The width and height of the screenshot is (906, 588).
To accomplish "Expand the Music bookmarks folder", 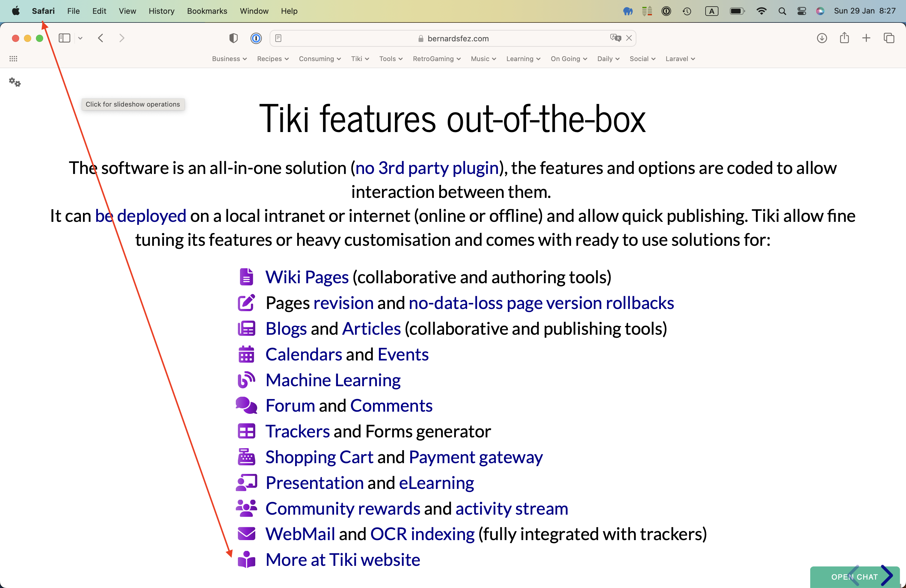I will tap(483, 59).
